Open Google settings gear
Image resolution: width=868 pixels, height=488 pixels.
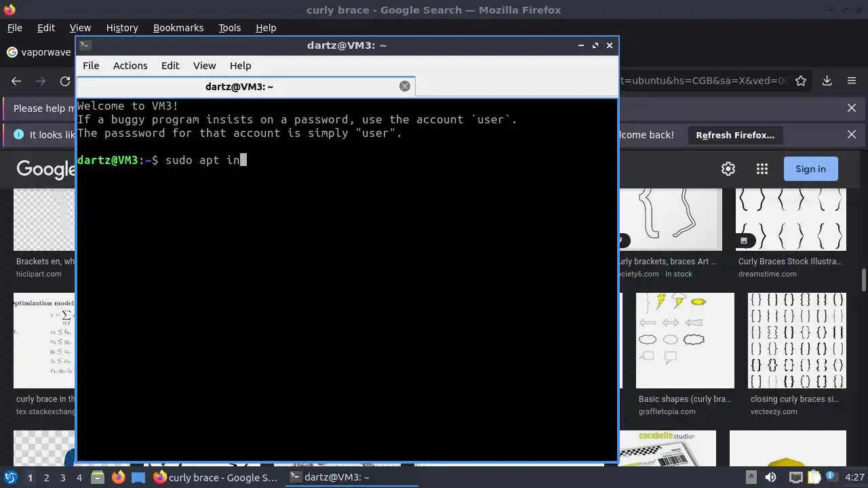point(728,169)
